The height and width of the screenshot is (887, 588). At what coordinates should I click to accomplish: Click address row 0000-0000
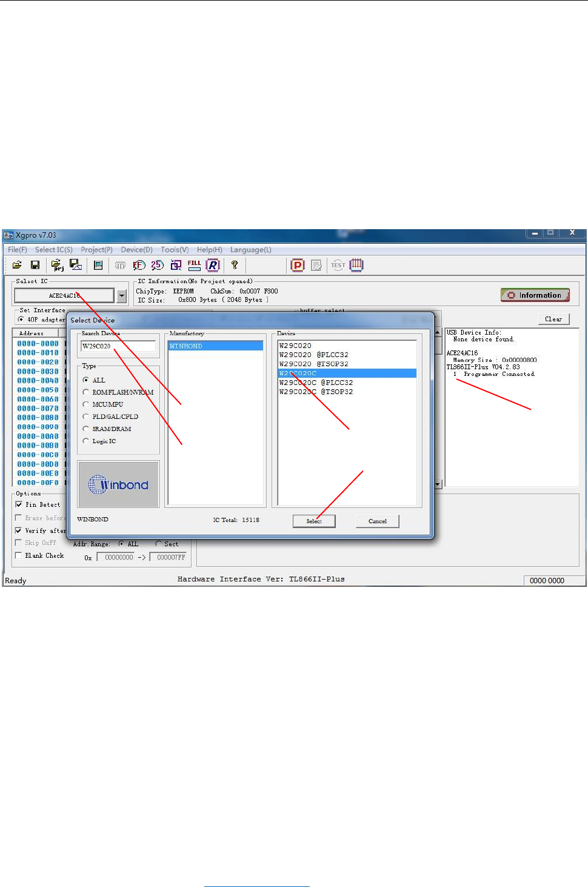coord(38,344)
